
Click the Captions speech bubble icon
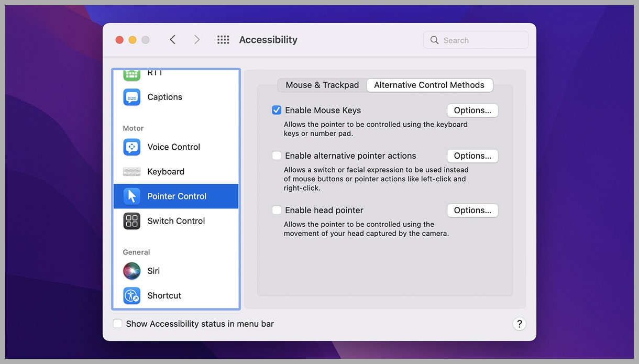(x=132, y=97)
